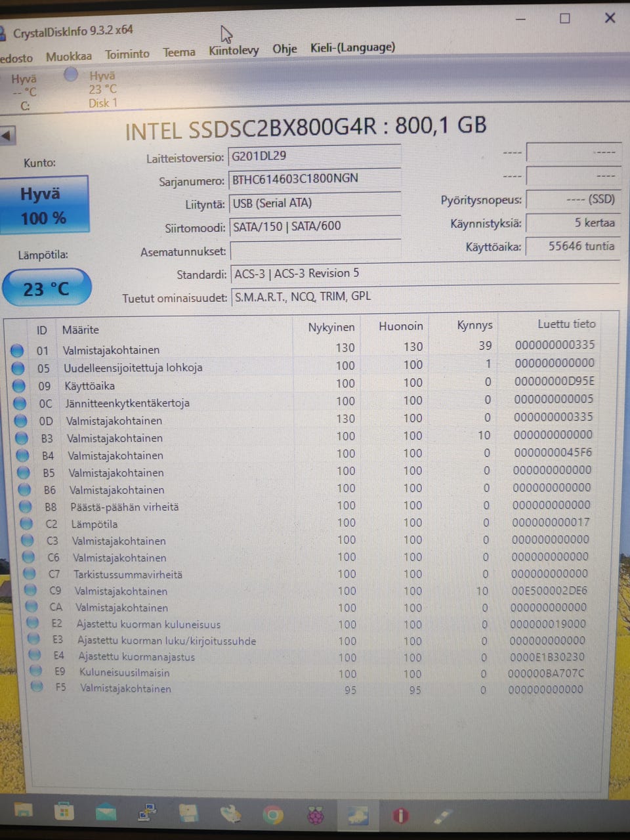
Task: Select the Kuluneisuusilmaisin row
Action: click(x=313, y=673)
